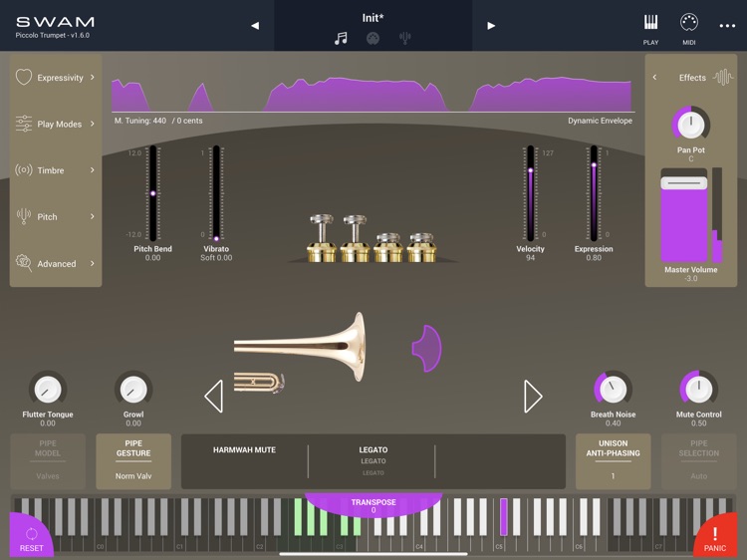
Task: Click the Master Volume fader handle
Action: click(x=683, y=183)
